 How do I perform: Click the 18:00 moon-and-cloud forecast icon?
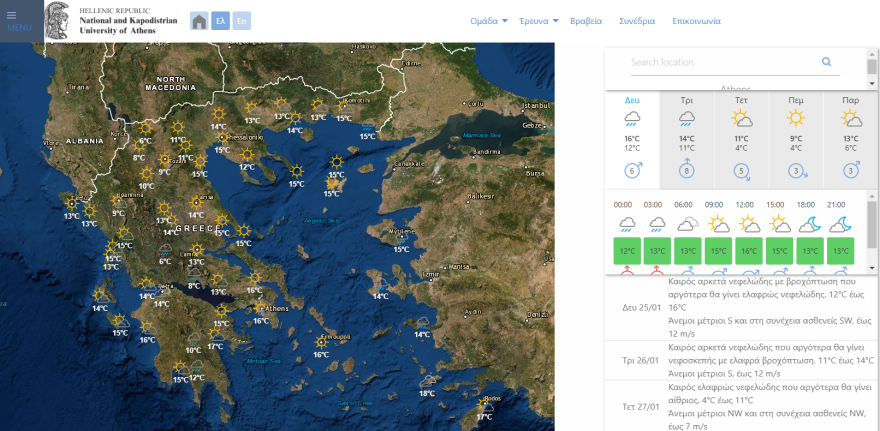click(x=809, y=224)
